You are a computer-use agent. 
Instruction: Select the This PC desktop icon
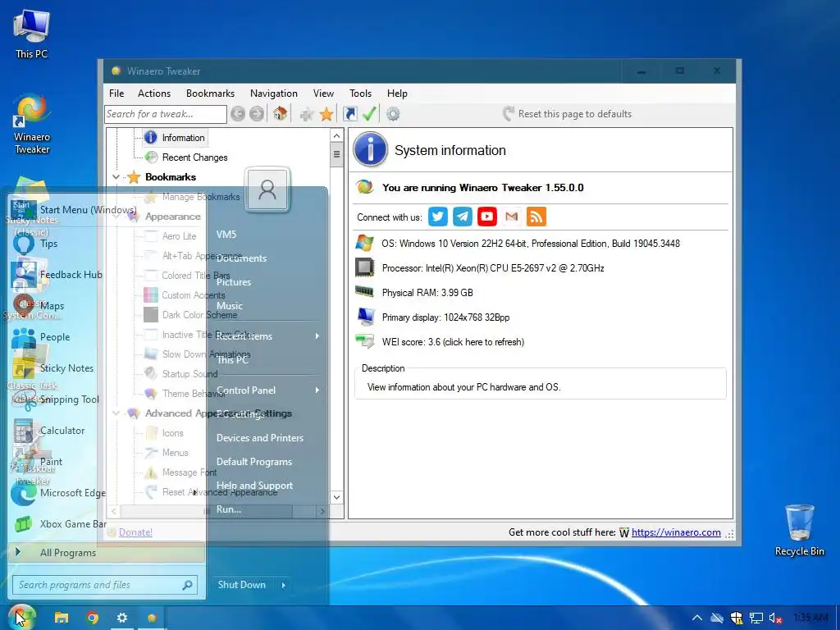pos(32,34)
